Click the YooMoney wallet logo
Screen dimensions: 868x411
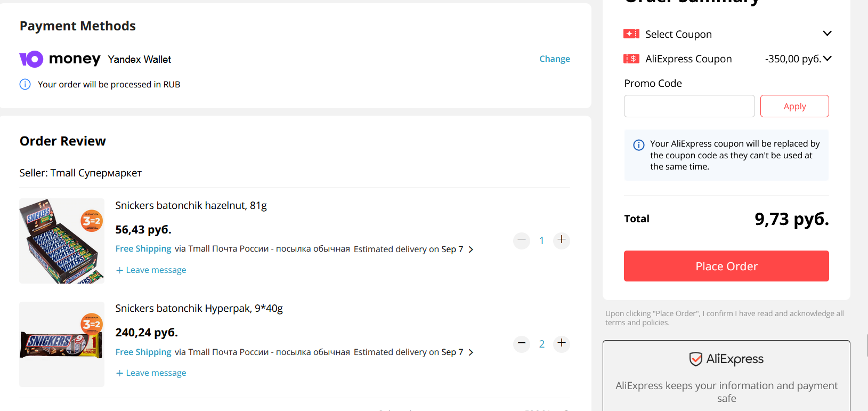click(x=60, y=59)
